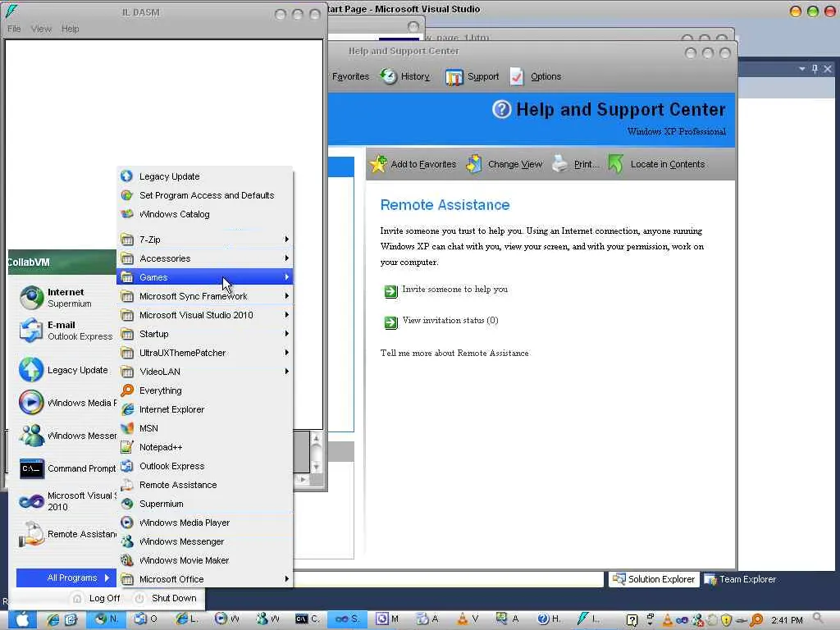Image resolution: width=840 pixels, height=630 pixels.
Task: Click Locate in Contents icon
Action: click(615, 164)
